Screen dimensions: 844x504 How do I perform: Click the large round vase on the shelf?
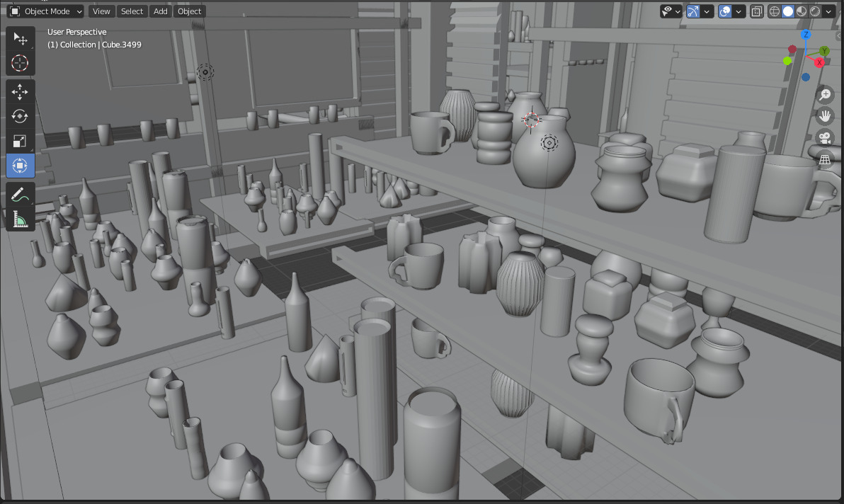coord(544,154)
